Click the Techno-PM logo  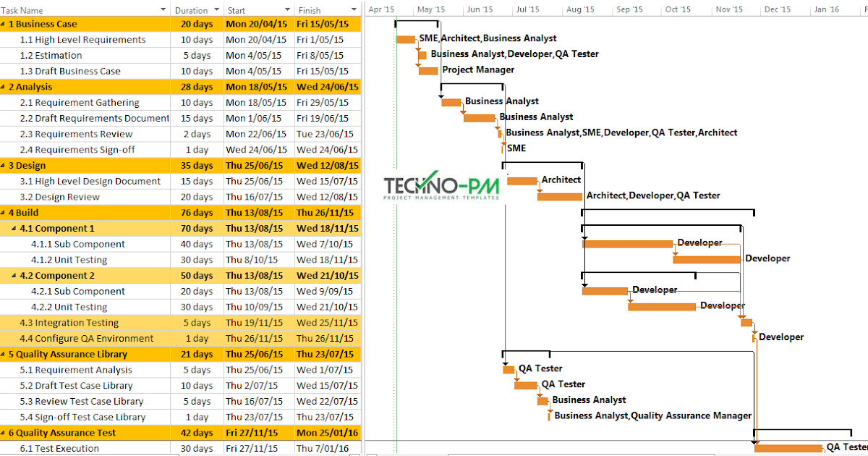click(x=441, y=187)
